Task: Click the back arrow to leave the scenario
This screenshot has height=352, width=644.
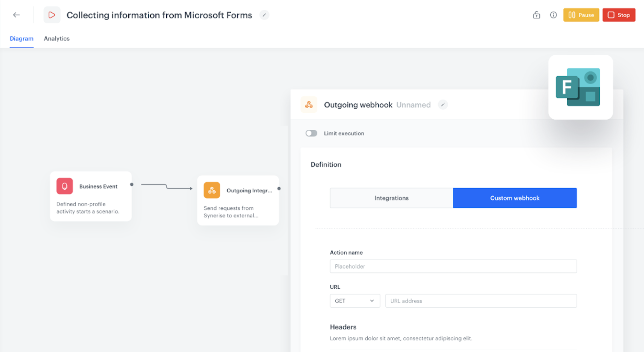Action: 16,15
